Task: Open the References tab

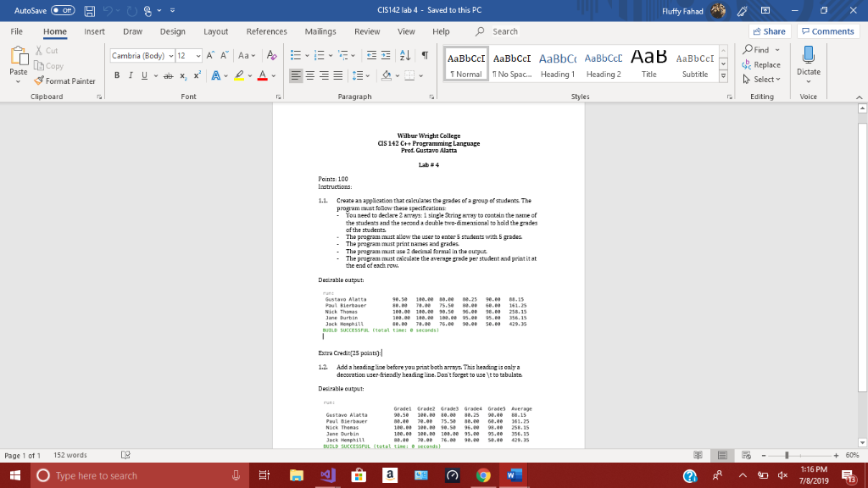Action: (x=267, y=31)
